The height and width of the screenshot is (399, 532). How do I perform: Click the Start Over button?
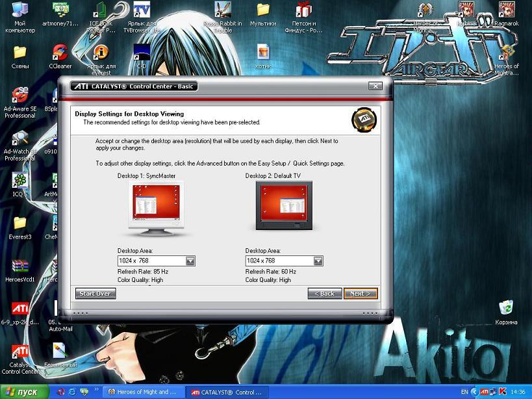(95, 294)
